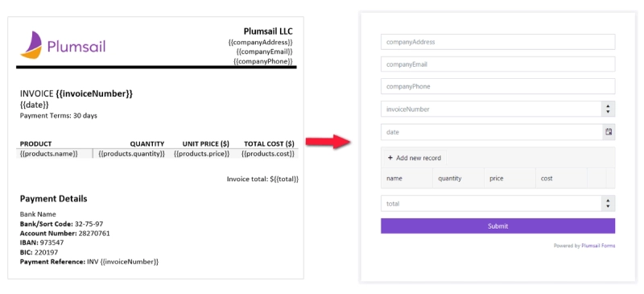Select the quantity column header
Viewport: 644px width, 294px height.
point(458,179)
